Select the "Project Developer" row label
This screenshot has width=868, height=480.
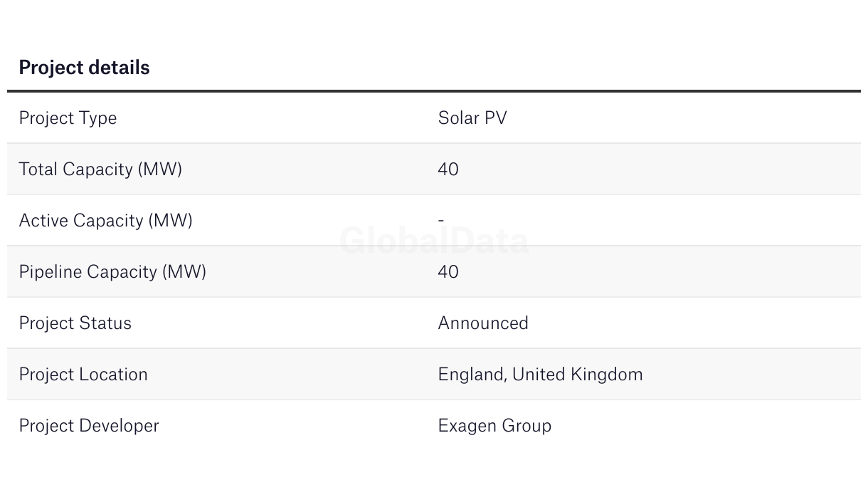pyautogui.click(x=89, y=426)
